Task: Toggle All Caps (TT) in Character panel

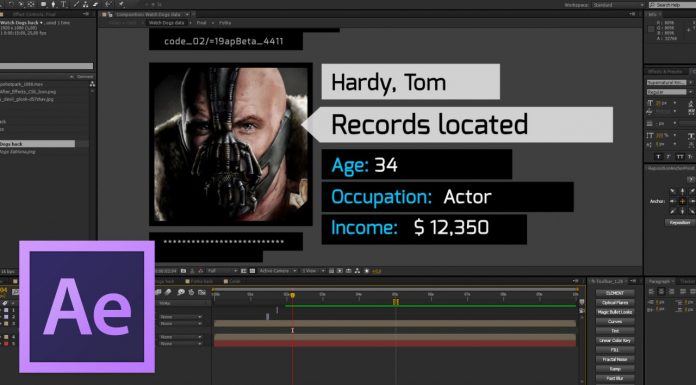Action: click(x=680, y=157)
